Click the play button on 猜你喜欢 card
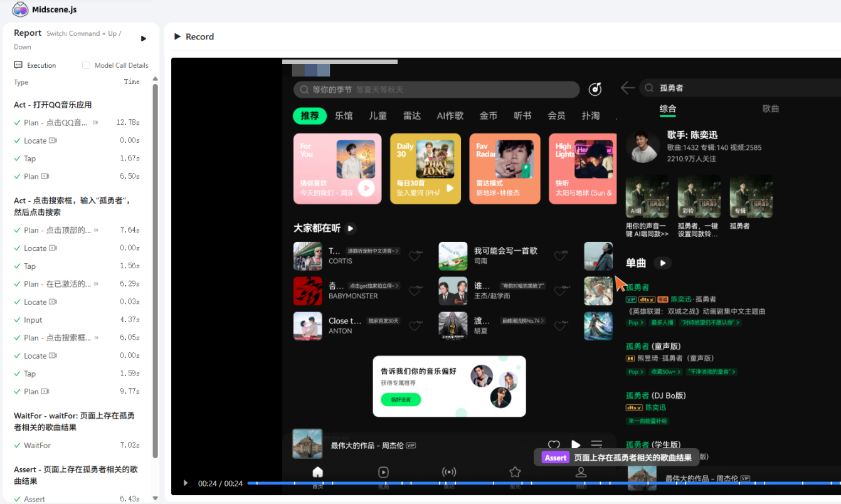Image resolution: width=841 pixels, height=504 pixels. pos(366,187)
